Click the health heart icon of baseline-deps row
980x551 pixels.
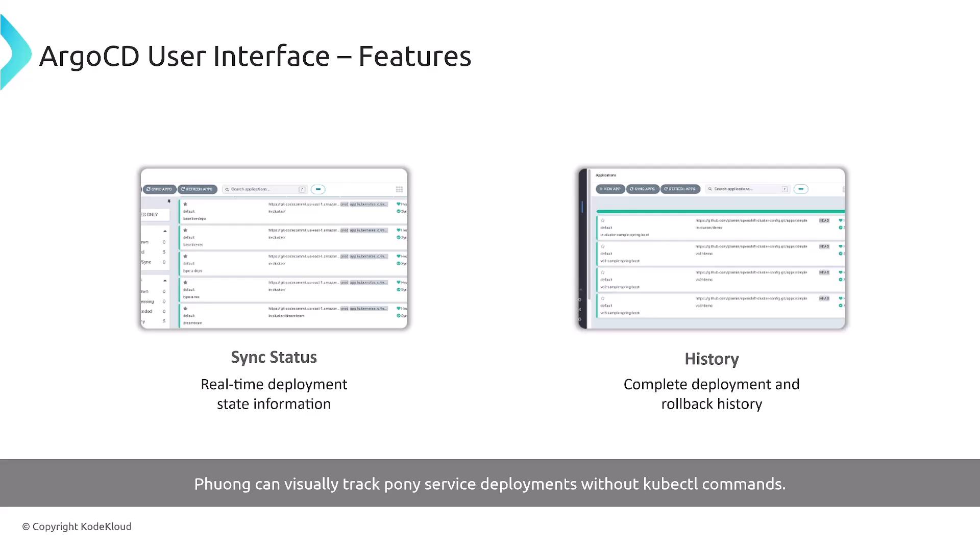pos(399,204)
